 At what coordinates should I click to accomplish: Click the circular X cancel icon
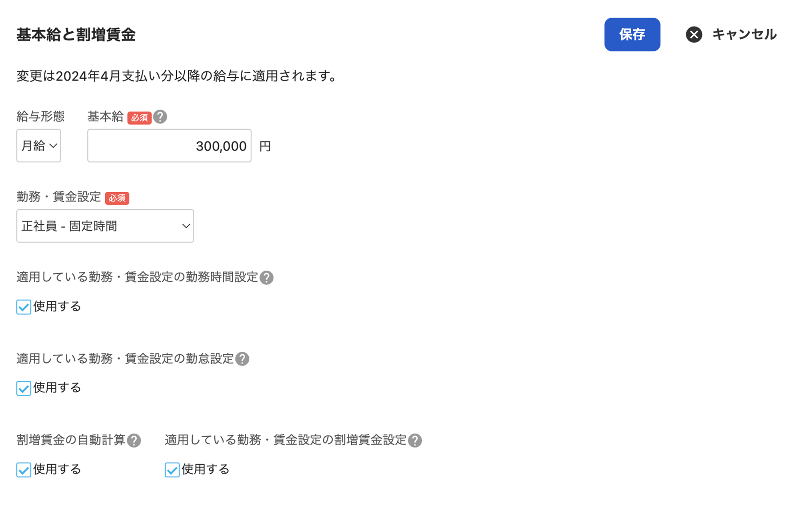click(x=694, y=34)
